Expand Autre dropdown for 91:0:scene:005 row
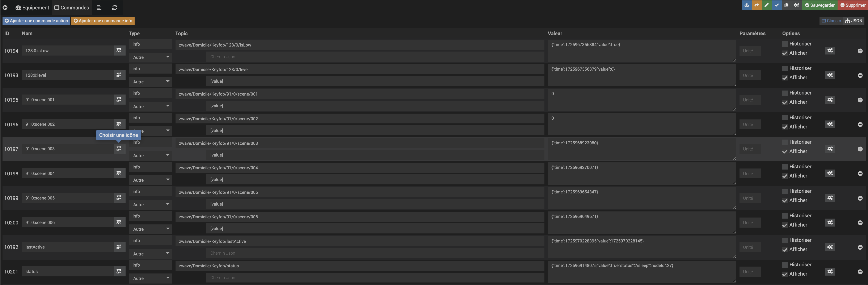Screen dimensions: 868x285 (150, 205)
